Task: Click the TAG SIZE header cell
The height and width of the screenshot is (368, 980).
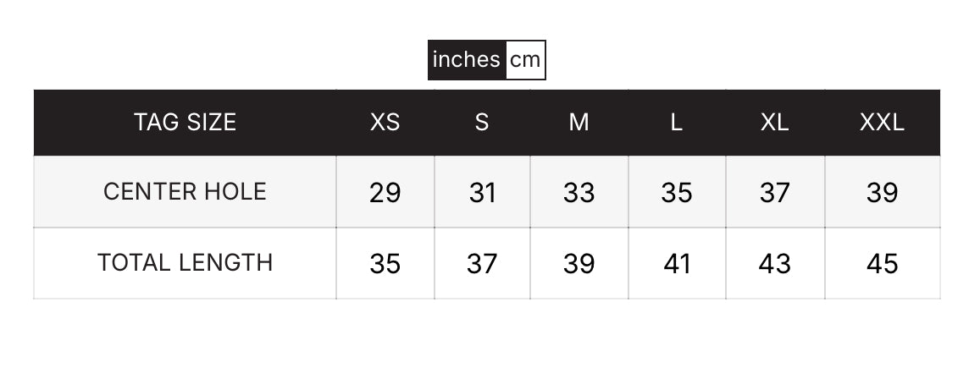Action: (x=185, y=122)
